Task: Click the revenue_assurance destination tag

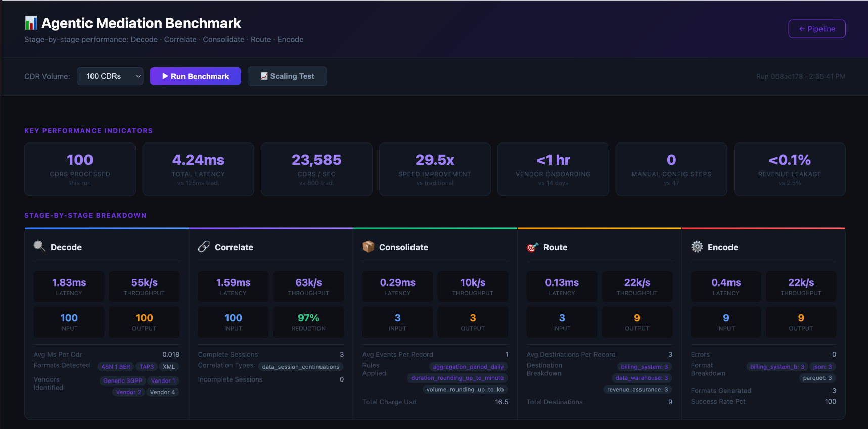Action: tap(637, 390)
